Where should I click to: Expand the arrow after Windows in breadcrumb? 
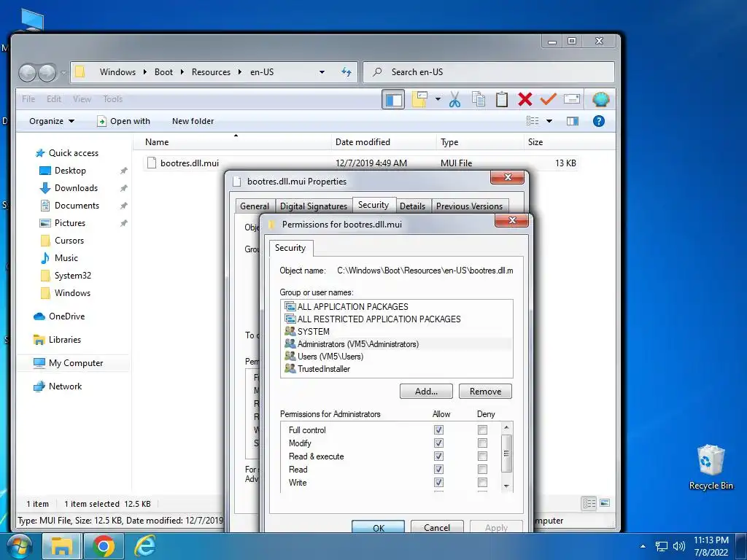(x=145, y=72)
